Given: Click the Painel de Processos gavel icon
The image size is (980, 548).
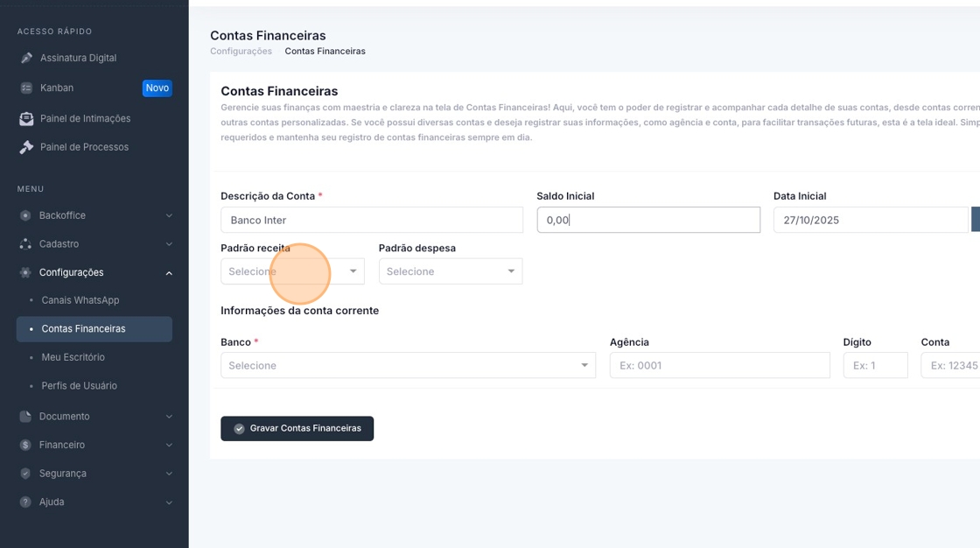Looking at the screenshot, I should tap(26, 147).
